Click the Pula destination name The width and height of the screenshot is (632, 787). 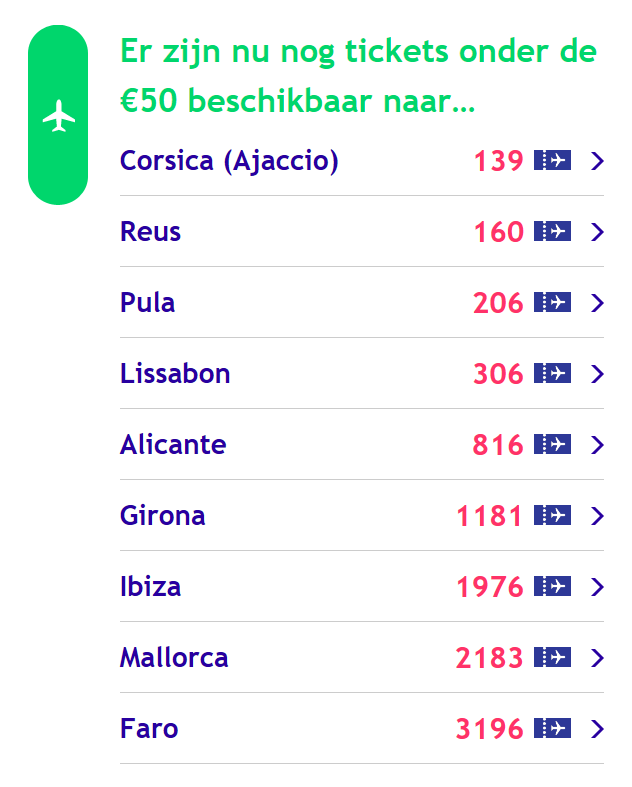[x=148, y=303]
